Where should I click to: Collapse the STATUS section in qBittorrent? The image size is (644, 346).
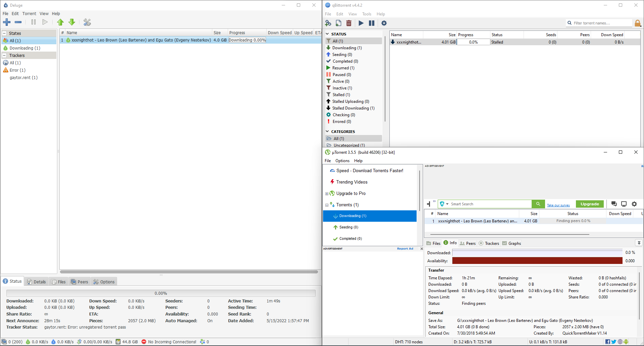pyautogui.click(x=327, y=34)
